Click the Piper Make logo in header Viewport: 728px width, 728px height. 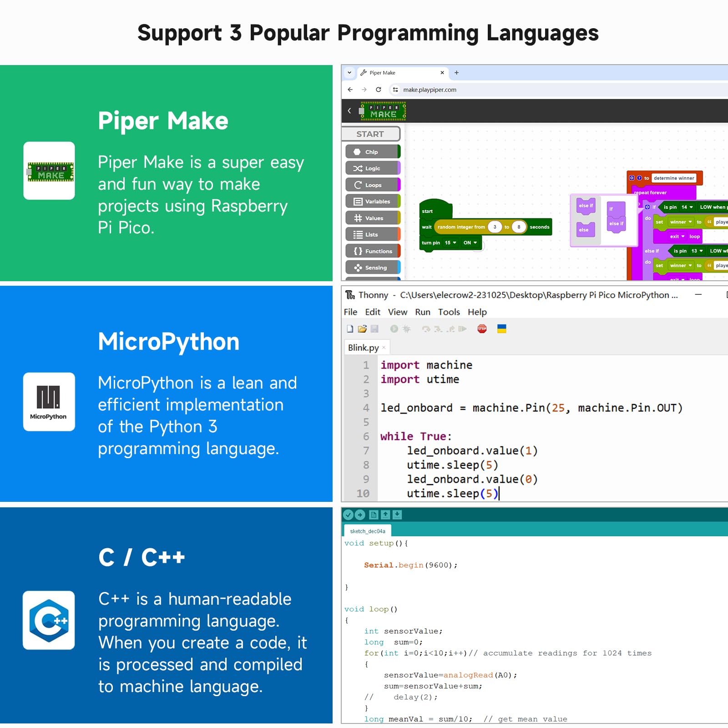click(383, 111)
